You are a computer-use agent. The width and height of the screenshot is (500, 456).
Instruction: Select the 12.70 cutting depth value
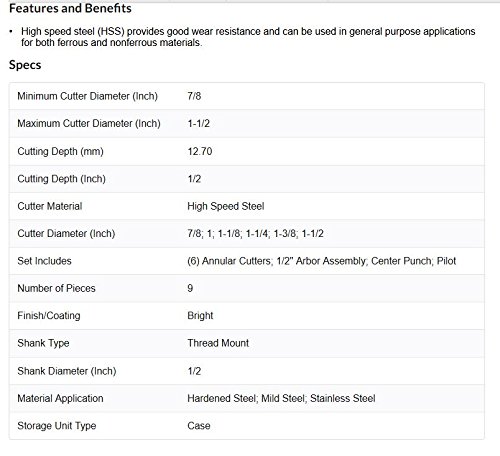[x=200, y=151]
